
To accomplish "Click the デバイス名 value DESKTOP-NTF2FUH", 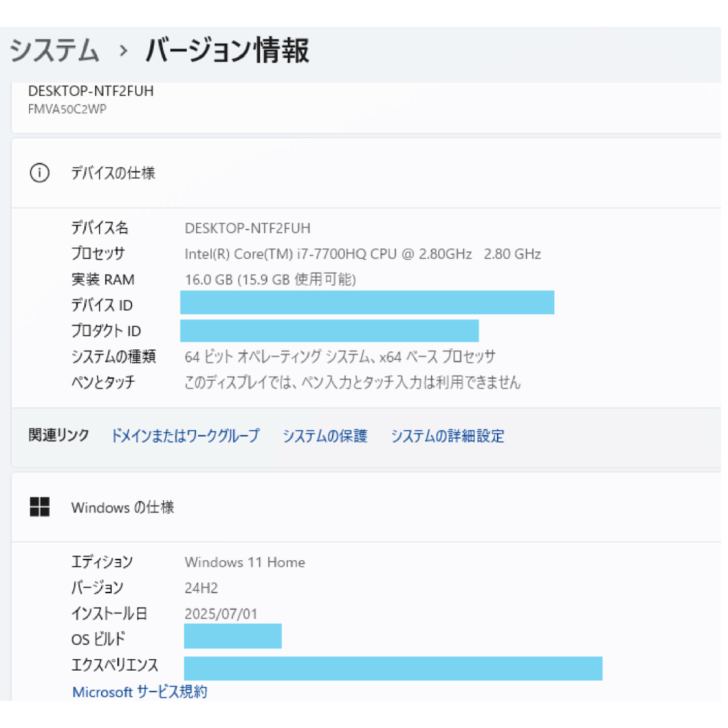I will coord(247,229).
